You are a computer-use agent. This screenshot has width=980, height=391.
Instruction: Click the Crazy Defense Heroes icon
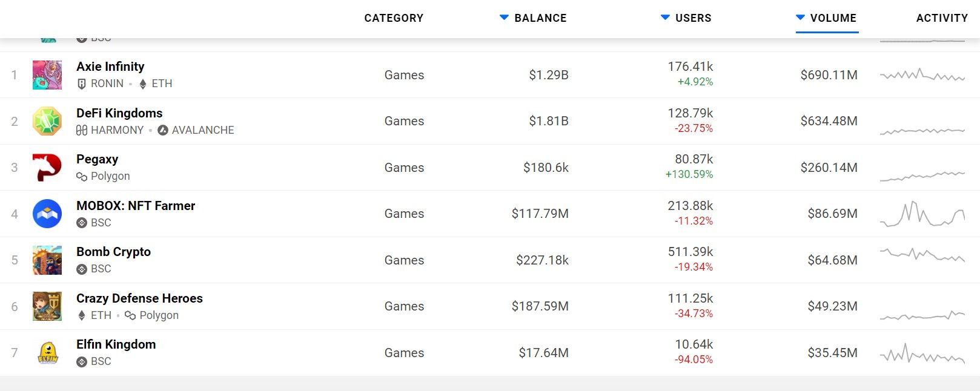(x=47, y=306)
